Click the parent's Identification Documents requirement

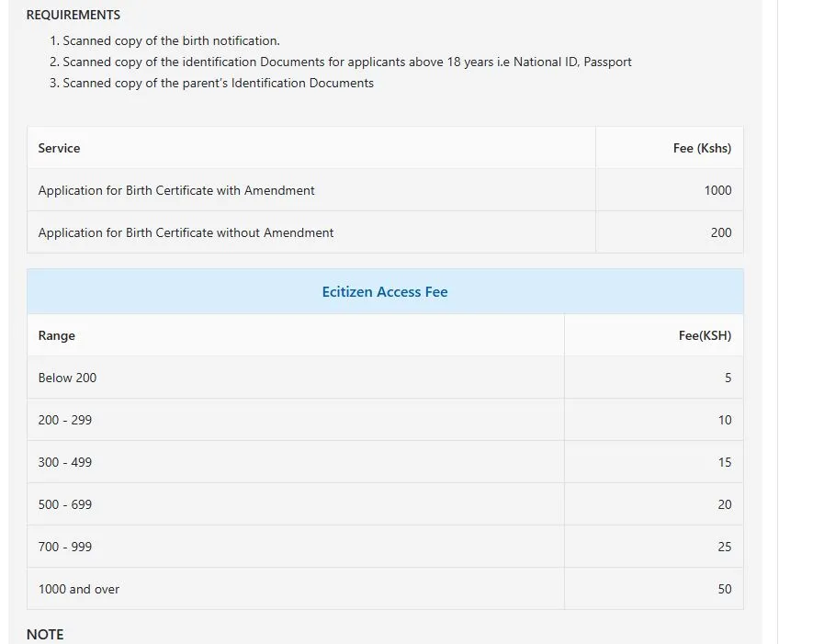(x=218, y=83)
